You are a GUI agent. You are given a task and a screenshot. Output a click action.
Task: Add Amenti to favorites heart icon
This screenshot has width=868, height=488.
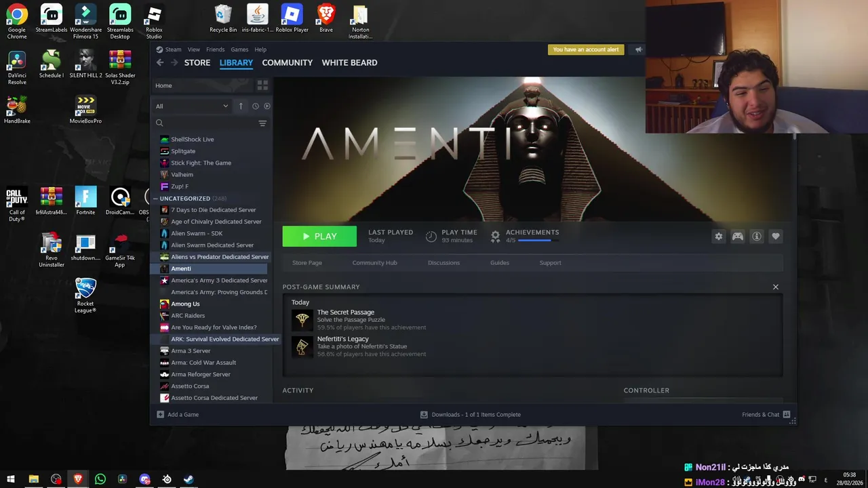pos(776,237)
